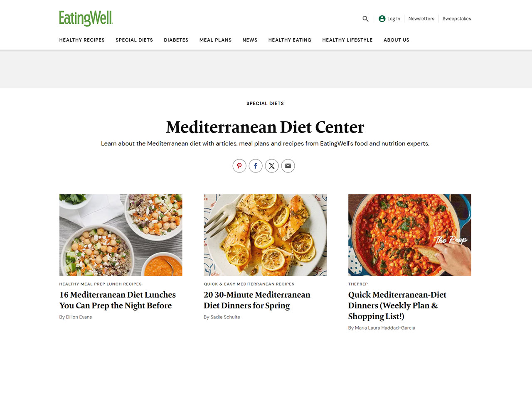Share page via Pinterest icon
The height and width of the screenshot is (399, 532).
(x=239, y=166)
